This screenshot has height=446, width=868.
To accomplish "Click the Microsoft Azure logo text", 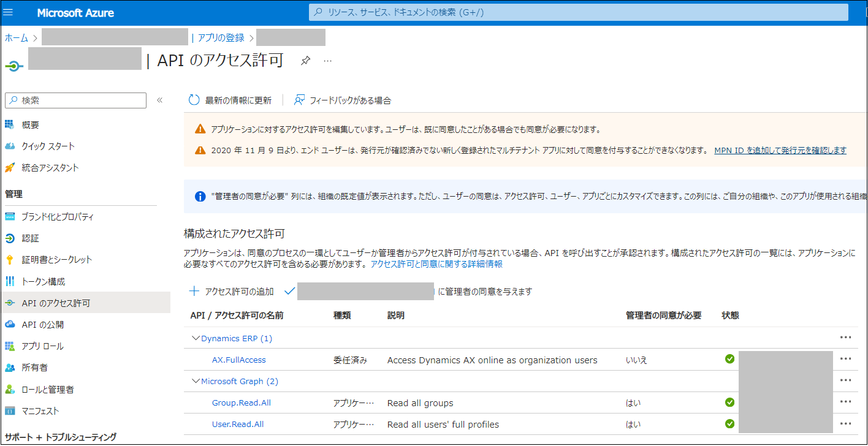I will click(x=75, y=13).
